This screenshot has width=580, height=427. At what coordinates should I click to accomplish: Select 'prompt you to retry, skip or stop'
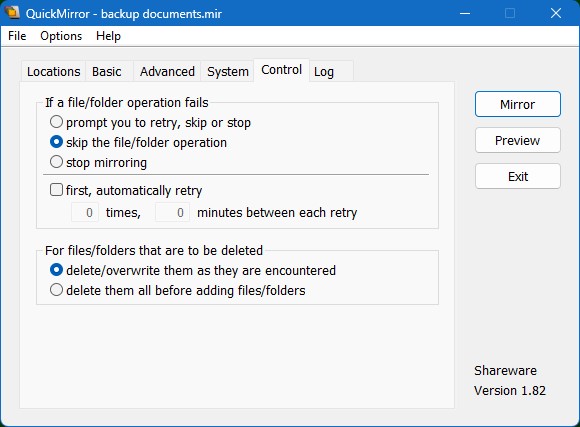pyautogui.click(x=150, y=122)
